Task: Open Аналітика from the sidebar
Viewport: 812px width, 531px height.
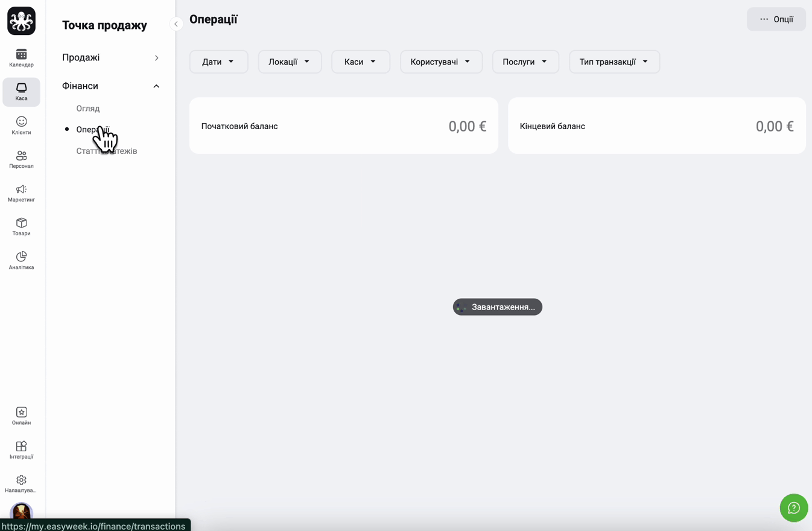Action: pos(21,261)
